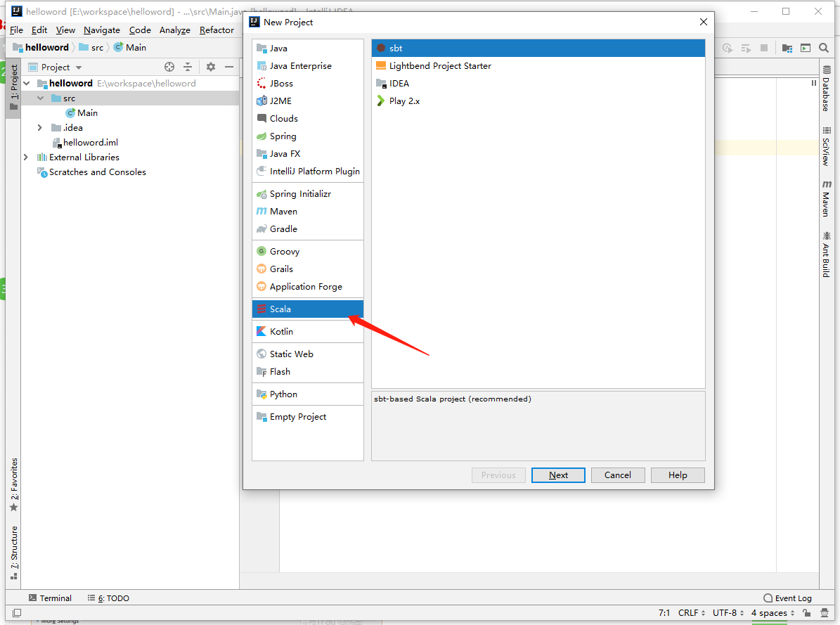Change line separator CRLF dropdown
This screenshot has width=840, height=625.
(x=692, y=612)
